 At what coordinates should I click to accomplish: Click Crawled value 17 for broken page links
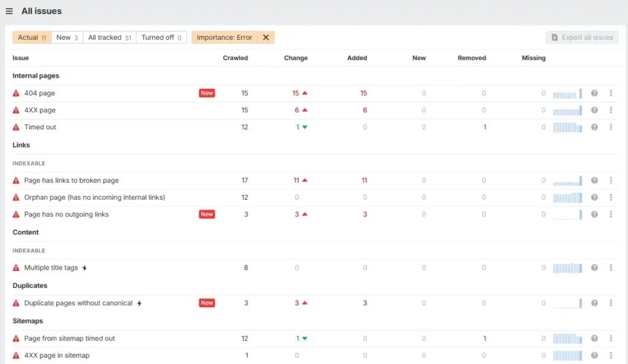coord(245,180)
